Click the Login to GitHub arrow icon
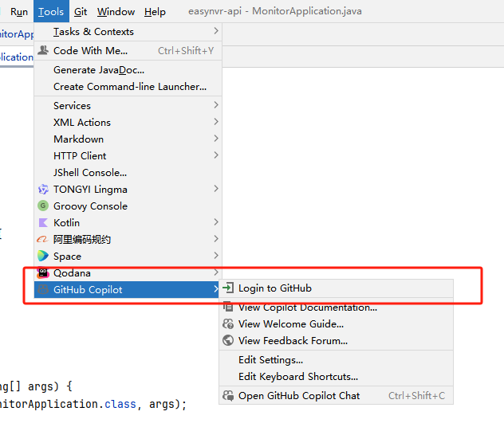Viewport: 504px width, 431px height. click(228, 288)
